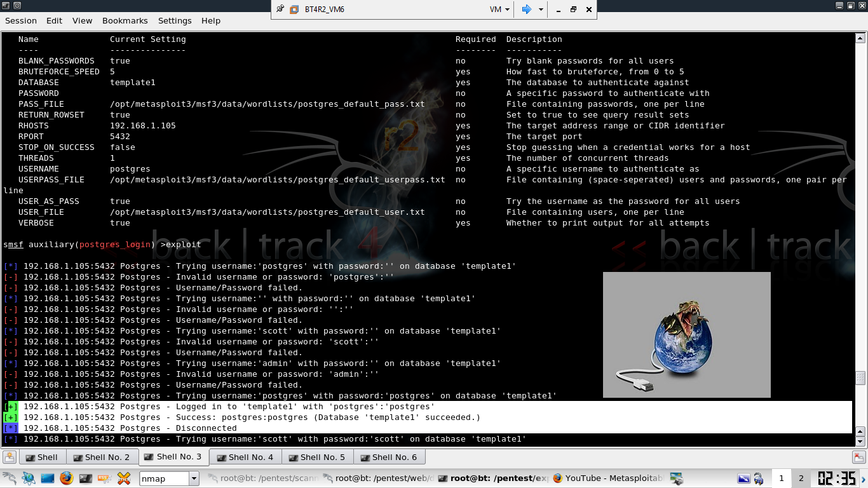Click terminal scrollbar down arrow
The height and width of the screenshot is (488, 868).
860,442
